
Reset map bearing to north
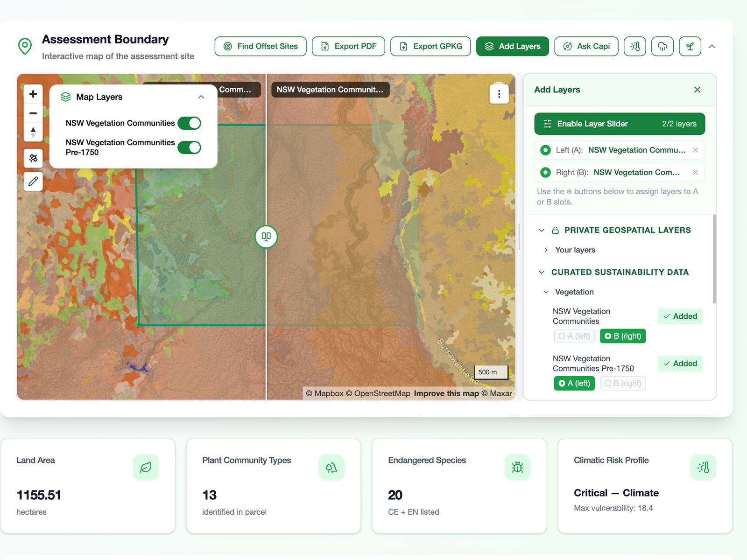point(33,132)
